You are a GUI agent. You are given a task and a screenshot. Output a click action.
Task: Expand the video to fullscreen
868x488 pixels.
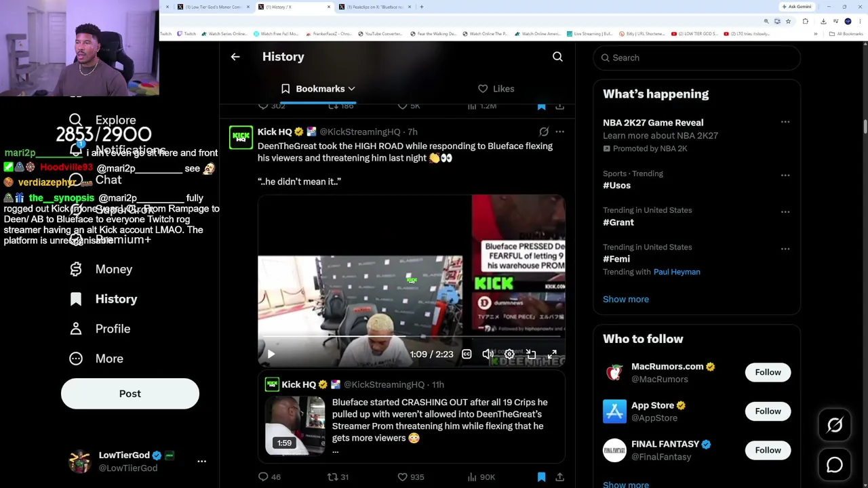pyautogui.click(x=552, y=354)
